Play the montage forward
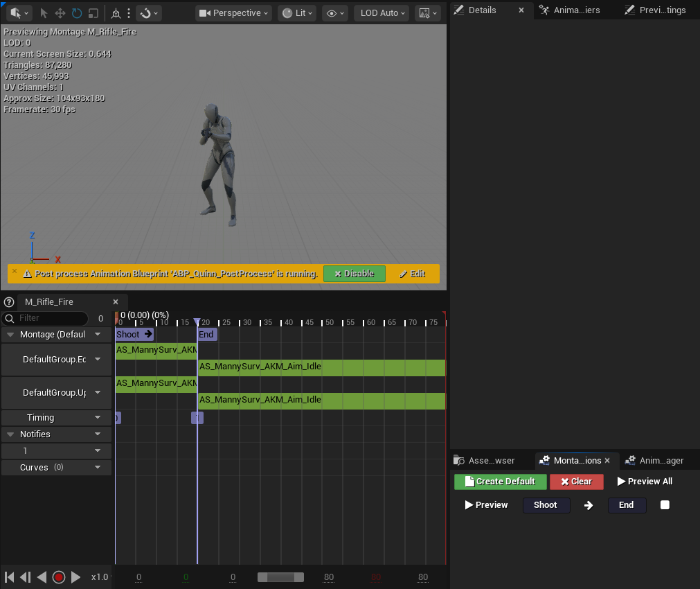Screen dimensions: 700x589 [76, 577]
